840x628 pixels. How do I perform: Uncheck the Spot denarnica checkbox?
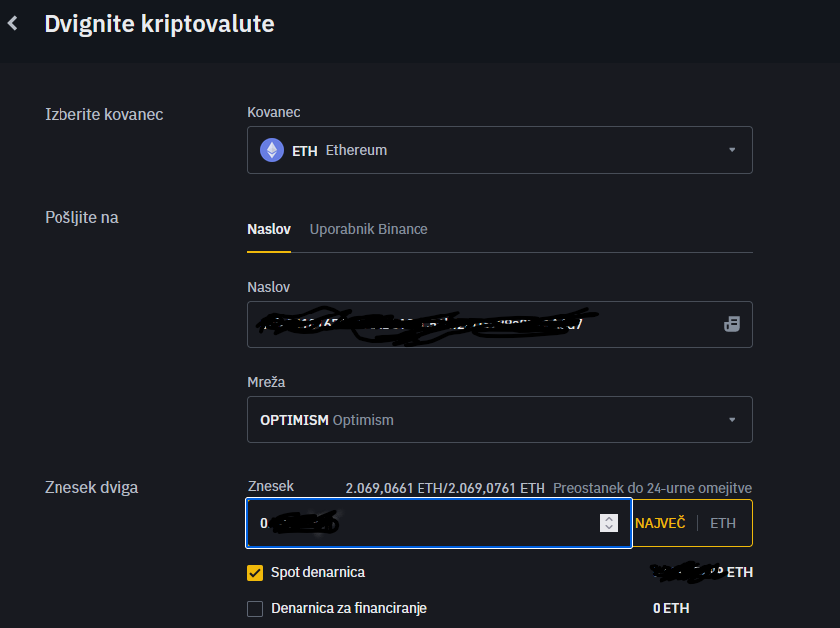(x=255, y=572)
